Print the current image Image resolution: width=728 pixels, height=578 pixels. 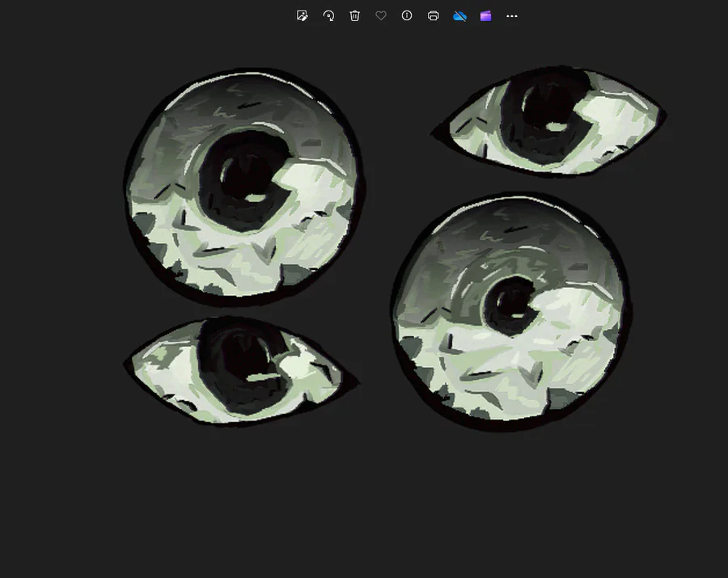click(434, 16)
